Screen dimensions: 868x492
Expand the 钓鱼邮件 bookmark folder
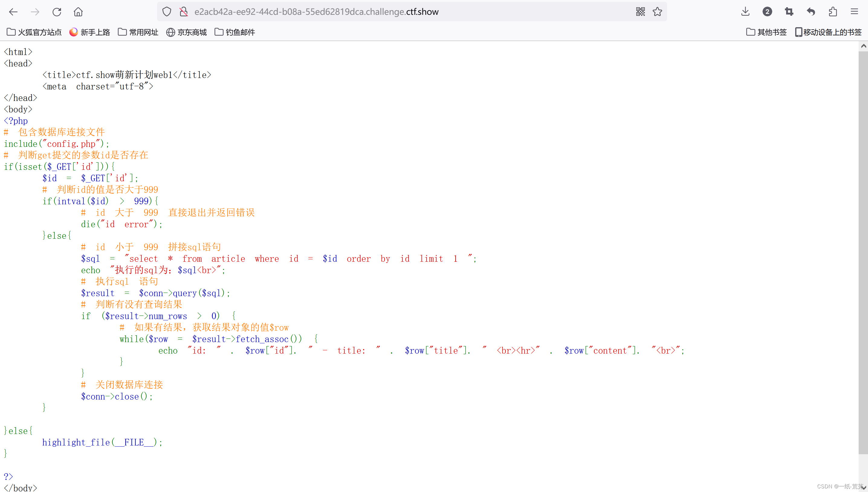[234, 32]
